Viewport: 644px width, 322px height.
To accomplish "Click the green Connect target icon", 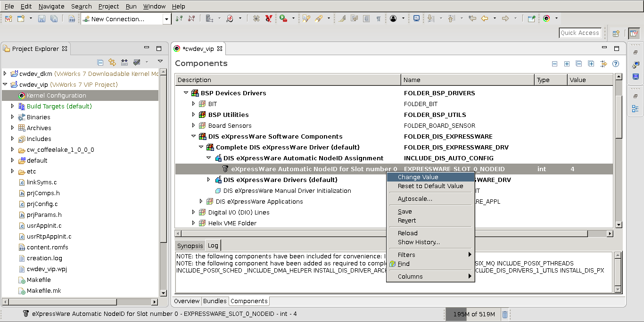I will pos(179,19).
